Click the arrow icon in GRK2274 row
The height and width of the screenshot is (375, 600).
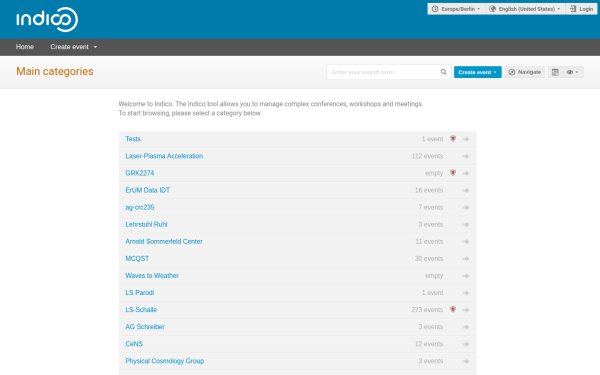[466, 173]
